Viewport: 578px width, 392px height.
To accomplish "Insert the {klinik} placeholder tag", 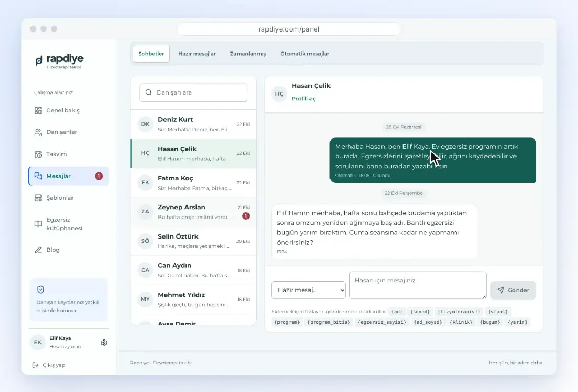I will pos(461,322).
